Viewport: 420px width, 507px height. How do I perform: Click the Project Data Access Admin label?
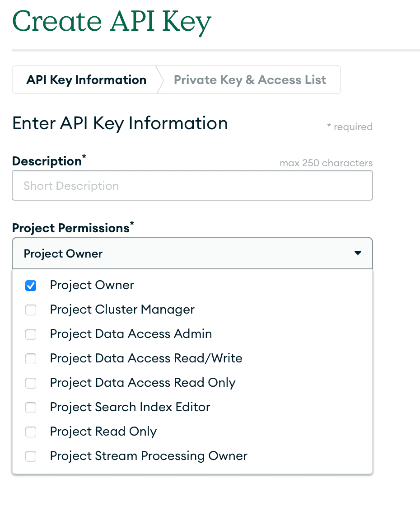[x=131, y=334]
